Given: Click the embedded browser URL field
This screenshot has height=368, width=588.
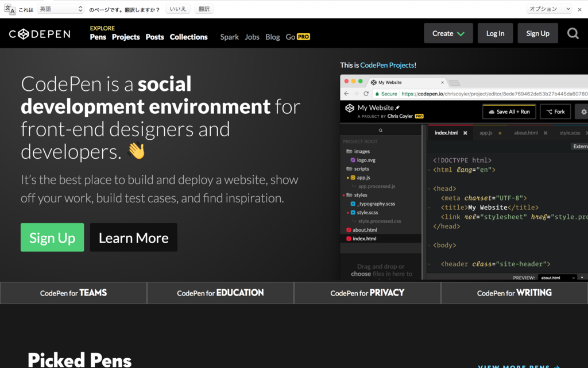Looking at the screenshot, I should (x=481, y=94).
